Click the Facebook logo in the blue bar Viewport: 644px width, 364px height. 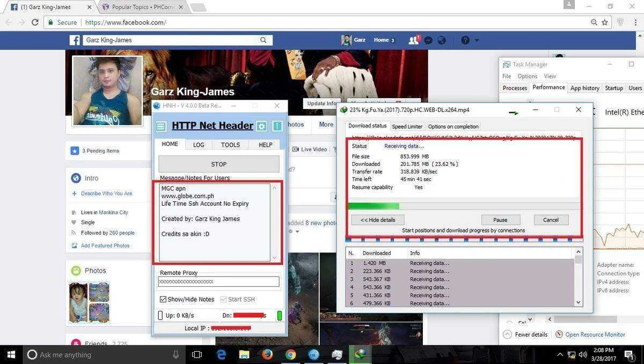[x=75, y=40]
